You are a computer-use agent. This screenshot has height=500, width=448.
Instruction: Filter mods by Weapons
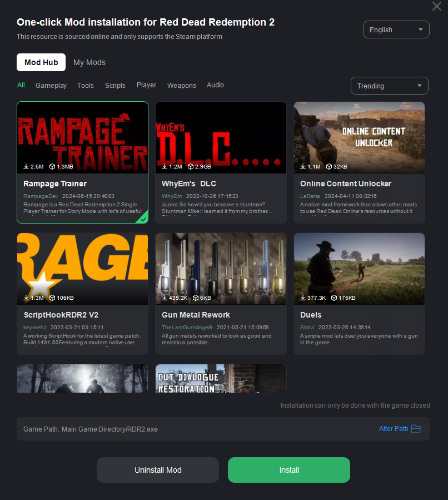[181, 86]
